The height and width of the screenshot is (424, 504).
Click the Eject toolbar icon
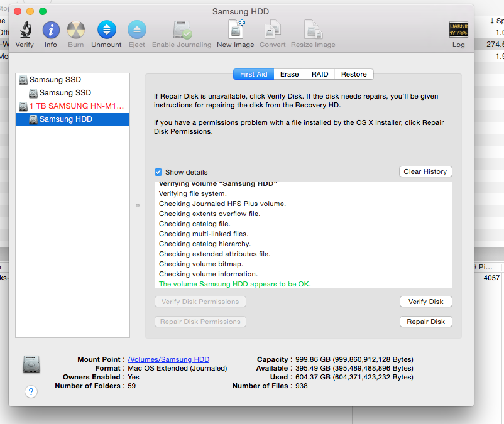(x=136, y=30)
